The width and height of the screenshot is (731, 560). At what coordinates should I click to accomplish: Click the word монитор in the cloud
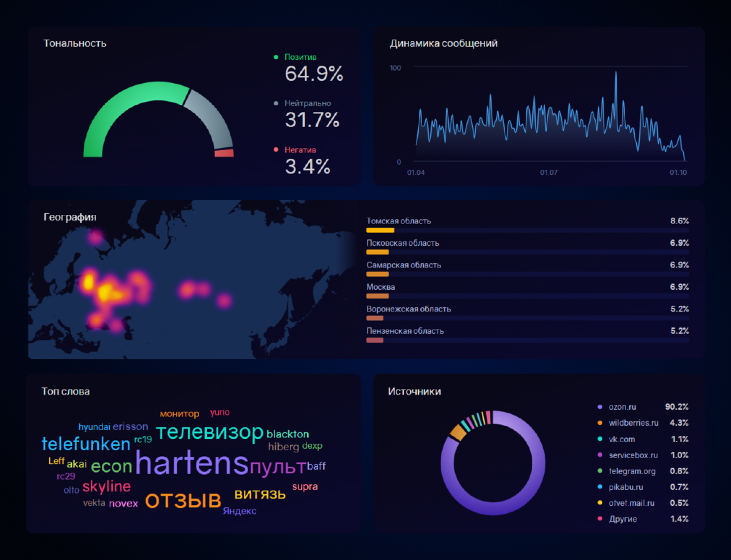(x=179, y=414)
